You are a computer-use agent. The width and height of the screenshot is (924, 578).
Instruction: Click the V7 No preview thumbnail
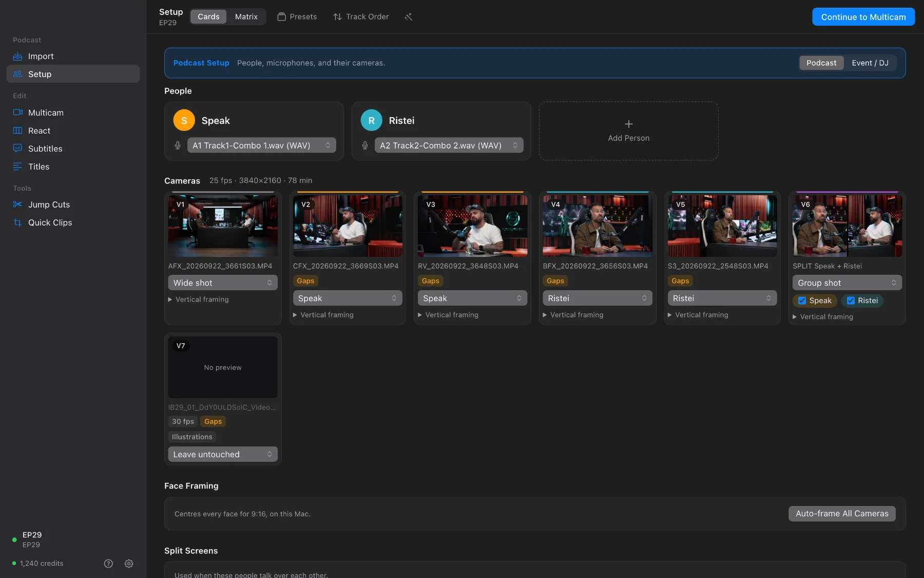223,367
